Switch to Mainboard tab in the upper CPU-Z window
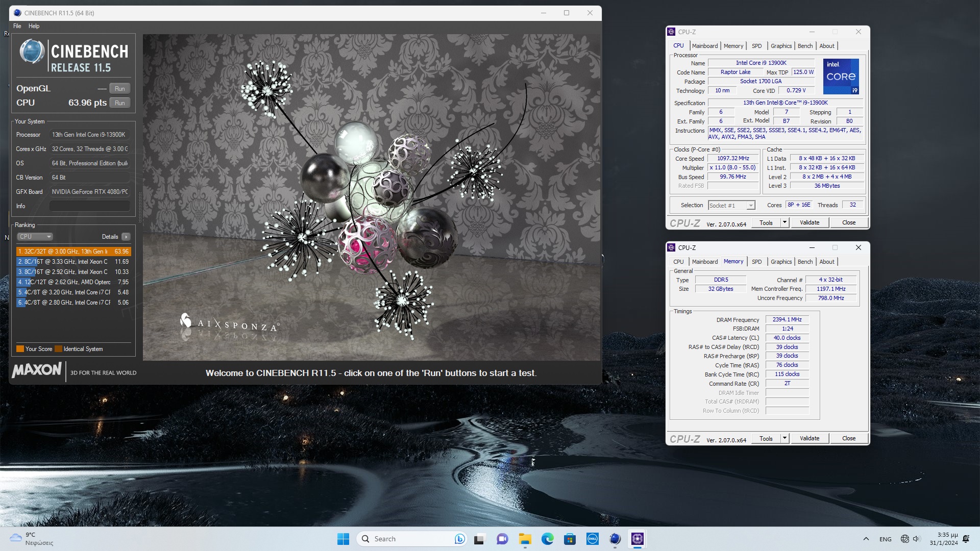The height and width of the screenshot is (551, 980). pos(705,46)
